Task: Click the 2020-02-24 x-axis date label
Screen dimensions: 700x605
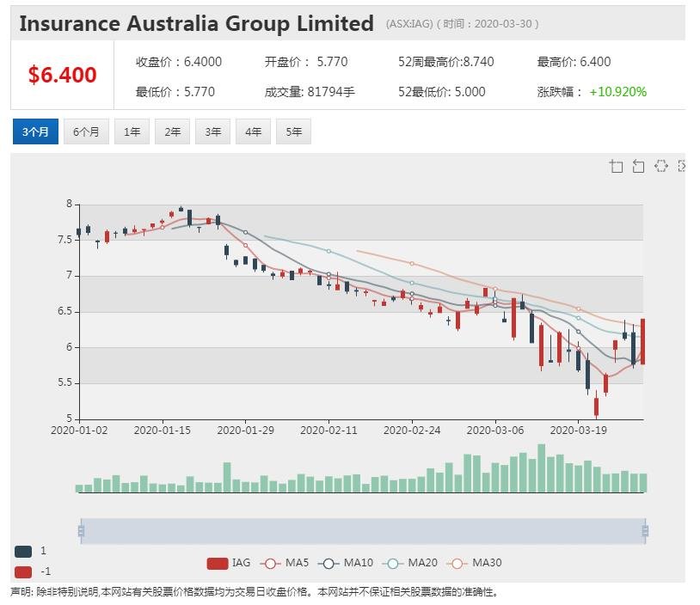Action: 412,431
